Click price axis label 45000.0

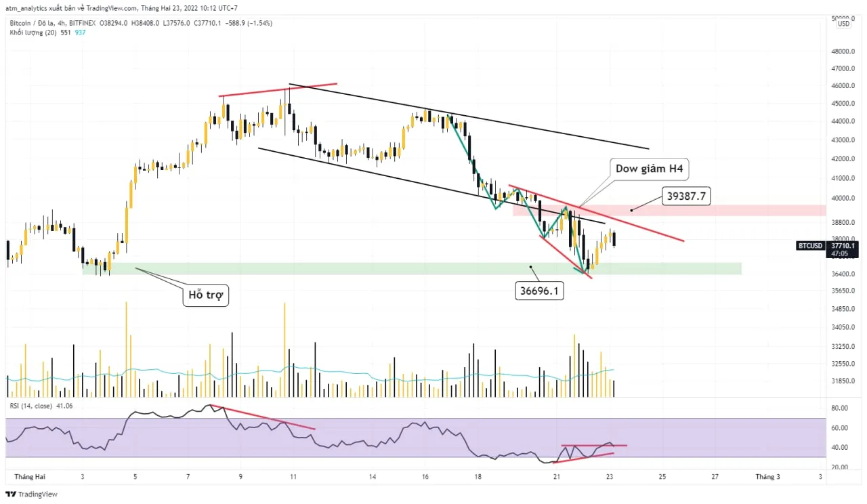pyautogui.click(x=843, y=104)
